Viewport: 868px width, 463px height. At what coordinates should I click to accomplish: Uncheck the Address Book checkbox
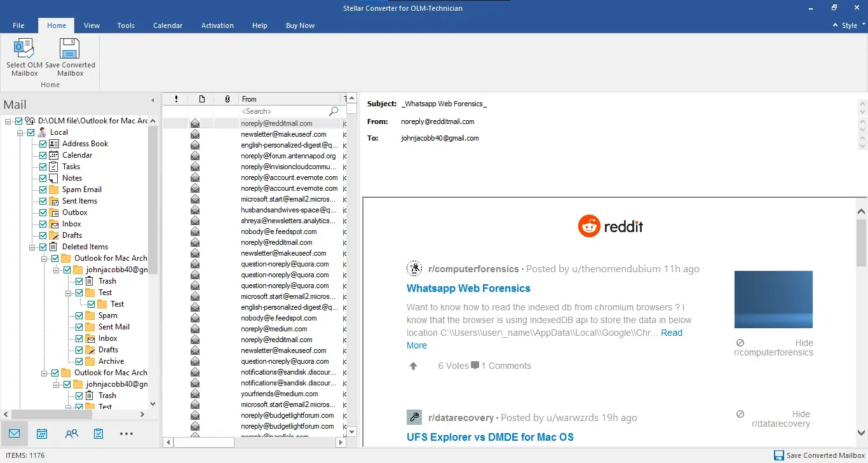43,144
